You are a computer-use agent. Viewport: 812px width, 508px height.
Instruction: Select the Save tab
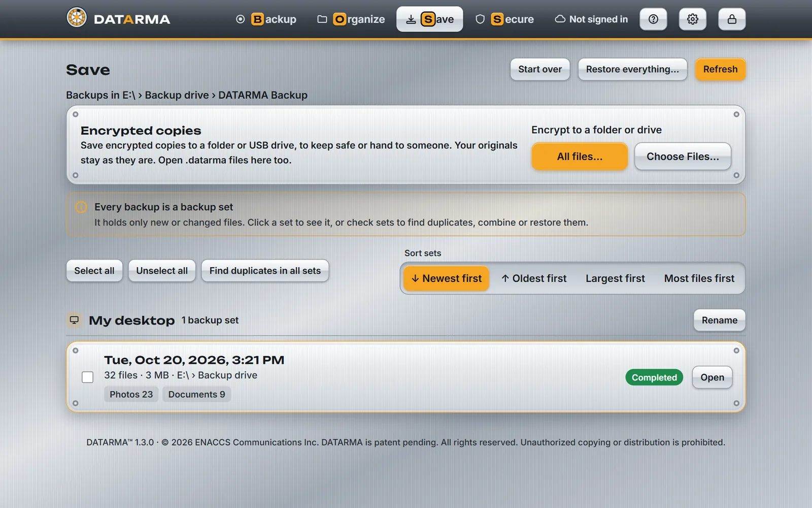[429, 19]
